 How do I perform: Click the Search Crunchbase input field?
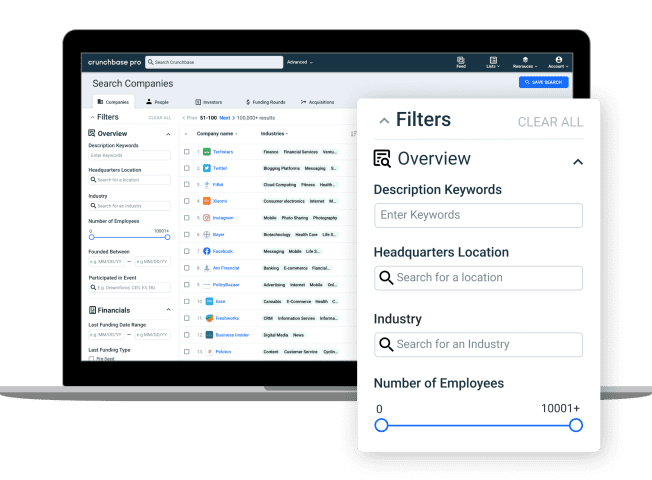click(x=214, y=62)
